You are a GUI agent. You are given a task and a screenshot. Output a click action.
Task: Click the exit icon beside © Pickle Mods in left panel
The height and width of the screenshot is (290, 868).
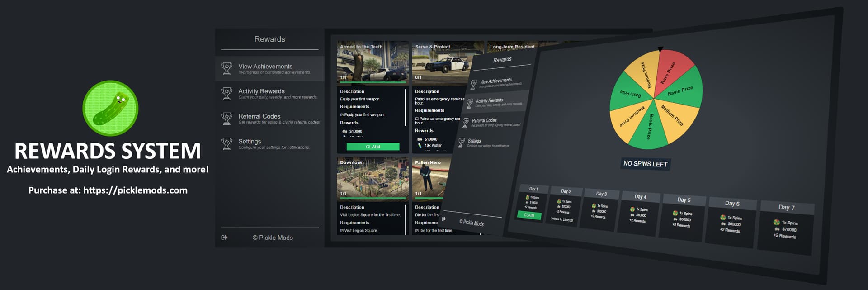(224, 238)
